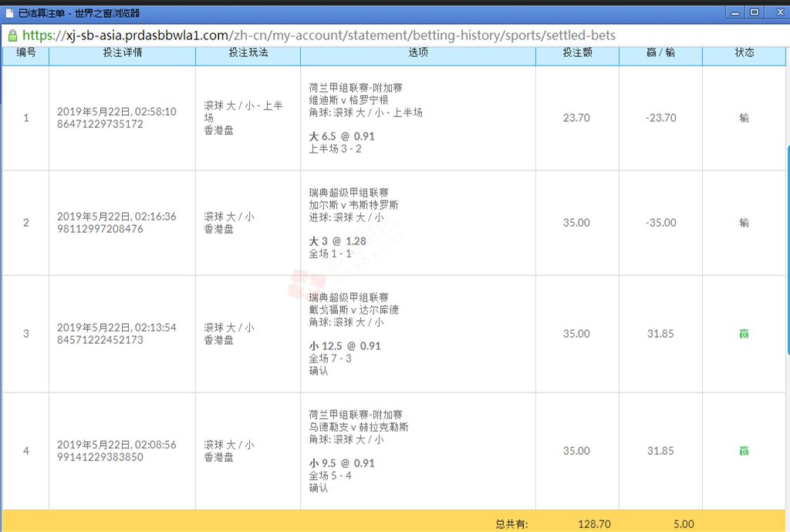
Task: Click the loss value -35.00
Action: click(660, 223)
